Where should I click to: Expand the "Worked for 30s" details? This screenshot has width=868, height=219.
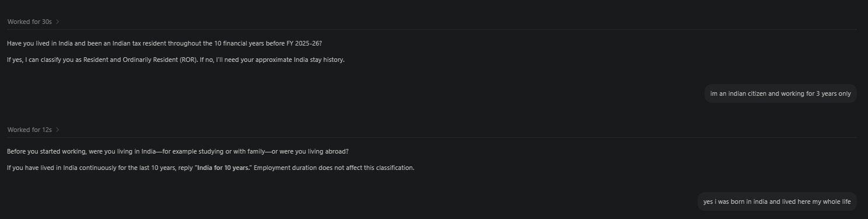pyautogui.click(x=30, y=22)
